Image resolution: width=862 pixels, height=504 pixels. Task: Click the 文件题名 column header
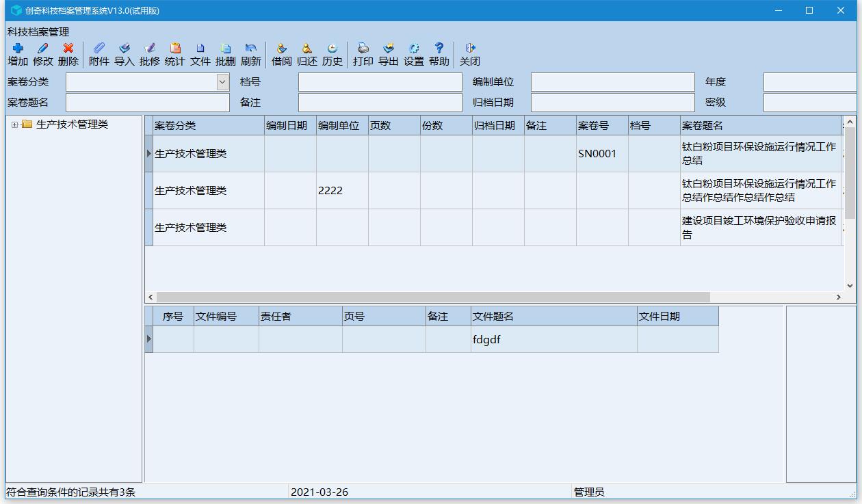click(x=554, y=317)
